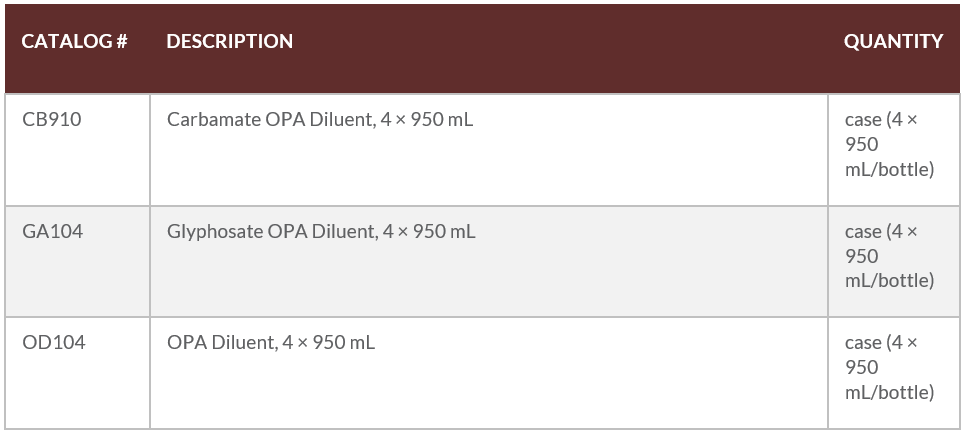Click the Carbamate OPA Diluent description cell
This screenshot has height=435, width=965.
coord(320,120)
